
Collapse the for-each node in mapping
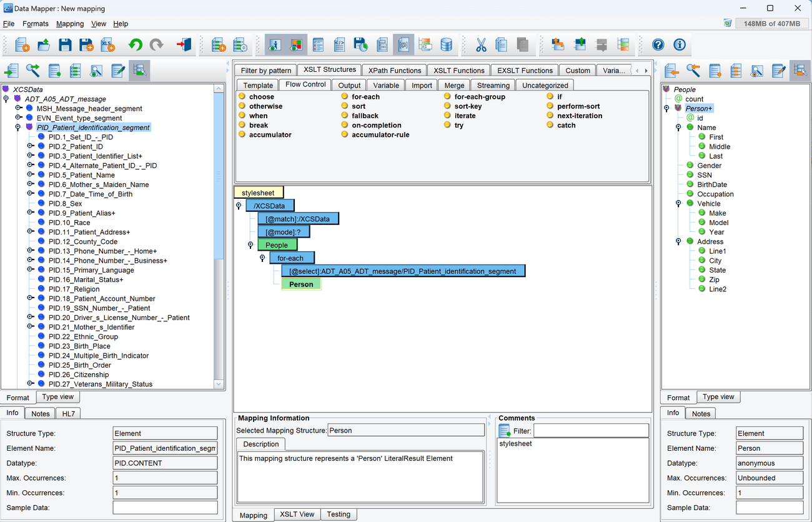coord(262,258)
